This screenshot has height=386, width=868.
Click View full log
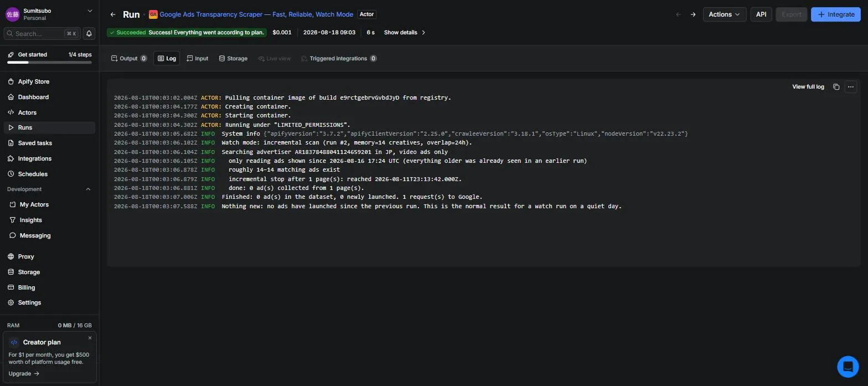pyautogui.click(x=808, y=87)
